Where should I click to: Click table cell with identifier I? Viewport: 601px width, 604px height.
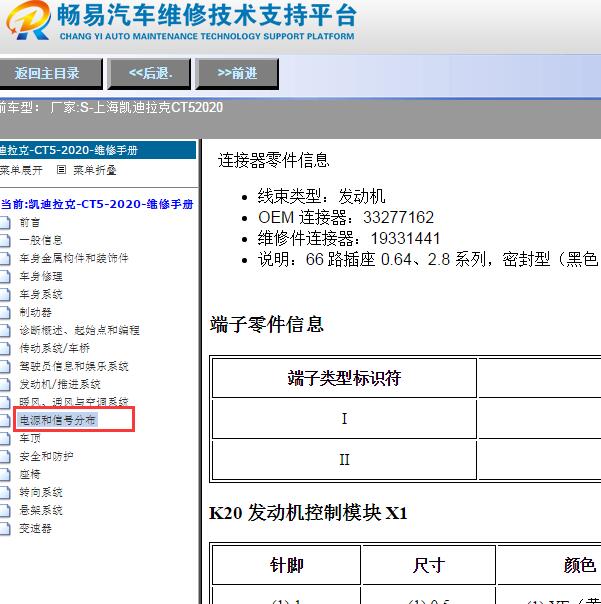click(344, 418)
